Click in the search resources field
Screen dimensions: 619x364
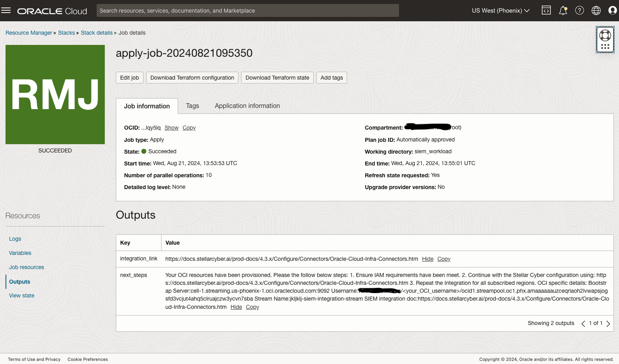pos(247,11)
